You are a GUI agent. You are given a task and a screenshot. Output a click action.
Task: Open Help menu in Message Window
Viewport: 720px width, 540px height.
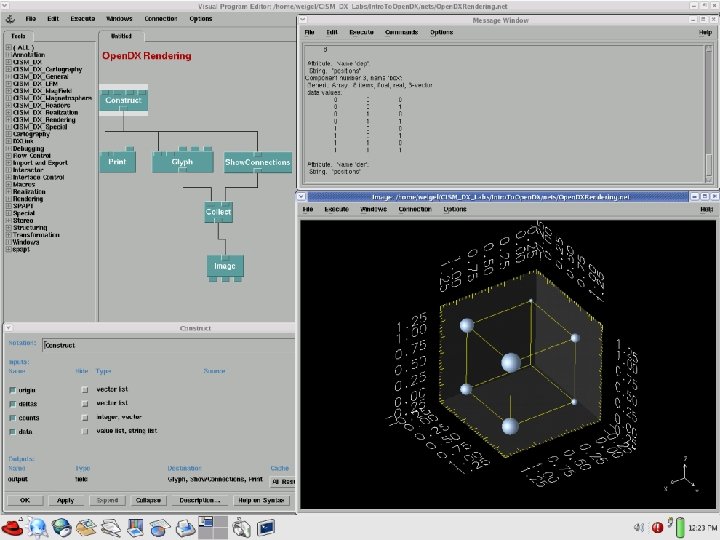[705, 33]
